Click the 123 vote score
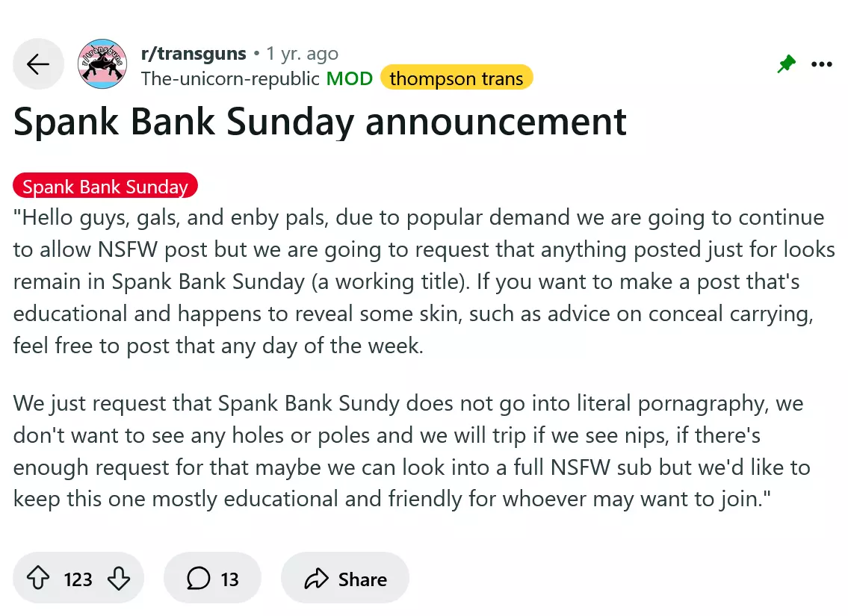 pyautogui.click(x=78, y=579)
